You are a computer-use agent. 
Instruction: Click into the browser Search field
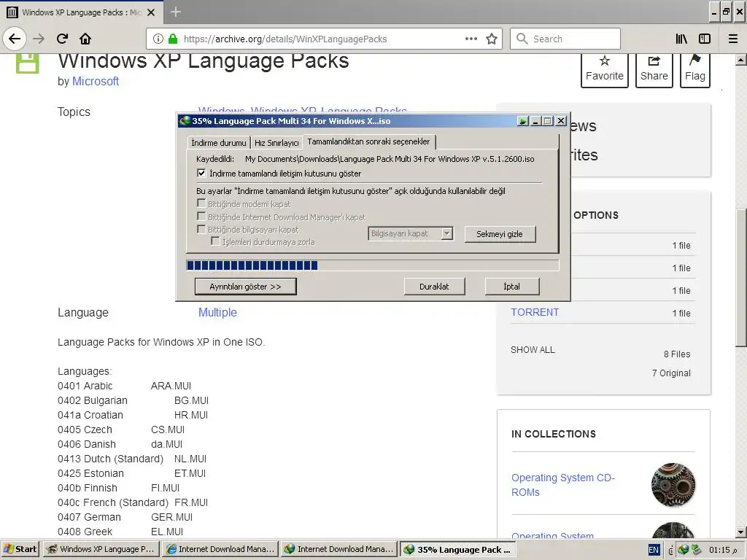coord(565,39)
